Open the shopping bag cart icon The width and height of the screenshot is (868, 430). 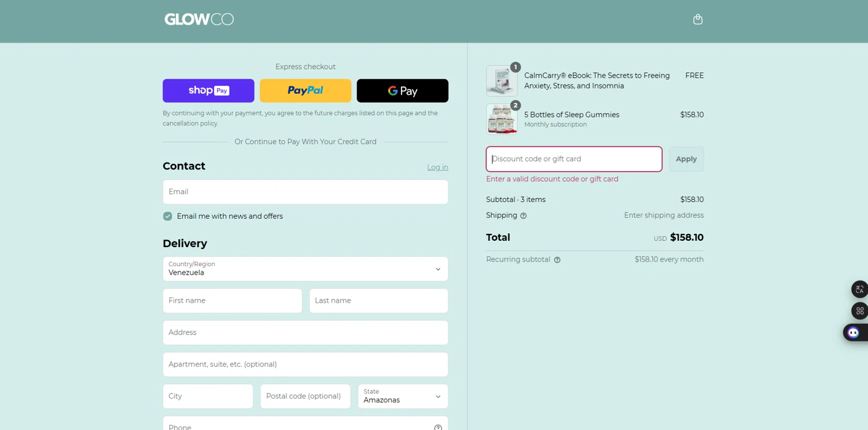tap(698, 19)
